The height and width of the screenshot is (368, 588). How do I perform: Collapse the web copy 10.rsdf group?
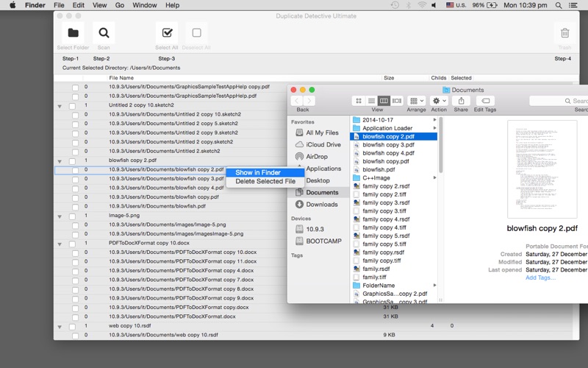[60, 327]
